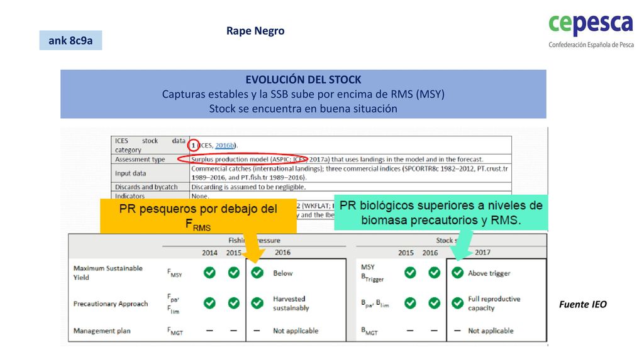Click the 2016 Bpa, Blim green check mark
This screenshot has height=362, width=644.
[x=434, y=303]
